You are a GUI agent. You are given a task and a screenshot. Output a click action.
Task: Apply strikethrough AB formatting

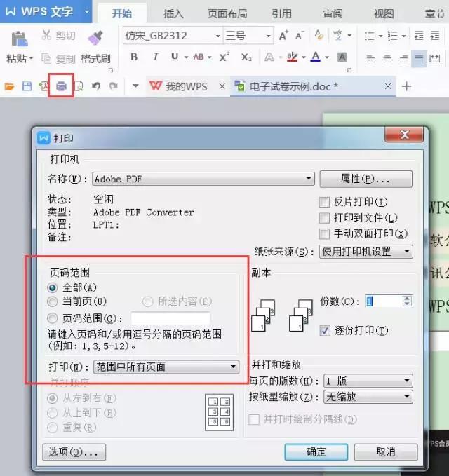(x=199, y=57)
